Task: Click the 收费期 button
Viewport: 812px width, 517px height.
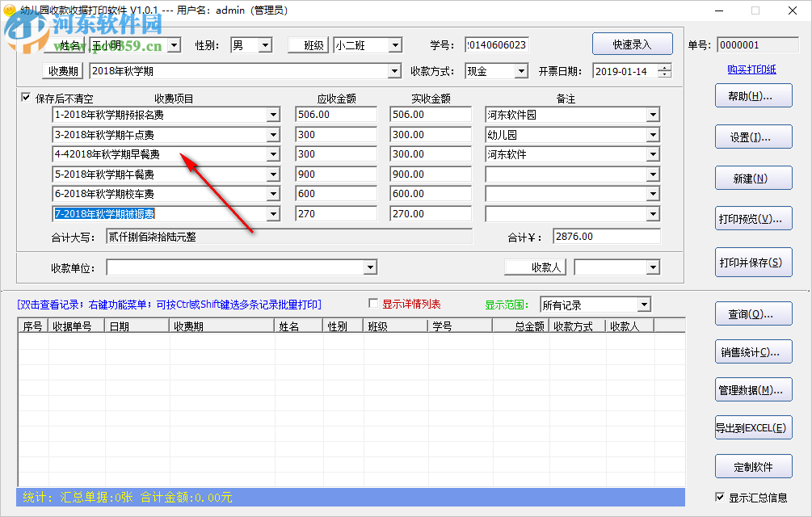Action: (x=63, y=71)
